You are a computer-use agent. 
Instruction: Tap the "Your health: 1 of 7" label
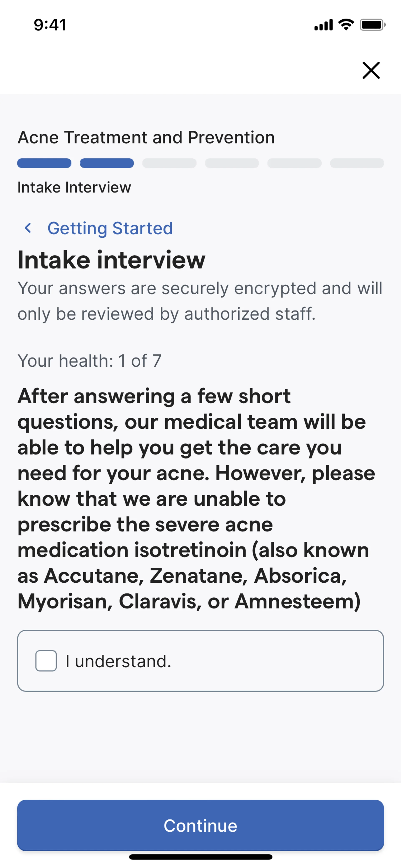[90, 361]
